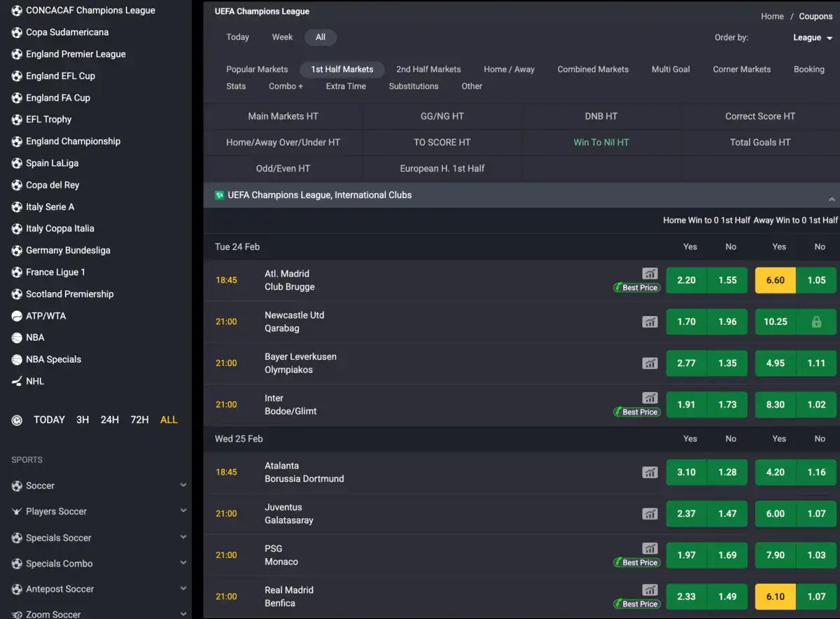
Task: Open stats icon for Bayer Leverkusen match
Action: click(x=650, y=363)
